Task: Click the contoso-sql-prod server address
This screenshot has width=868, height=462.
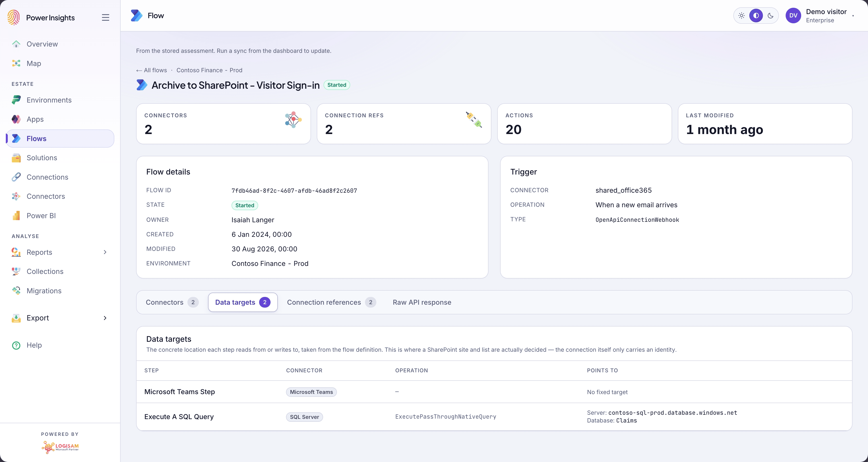Action: tap(673, 413)
